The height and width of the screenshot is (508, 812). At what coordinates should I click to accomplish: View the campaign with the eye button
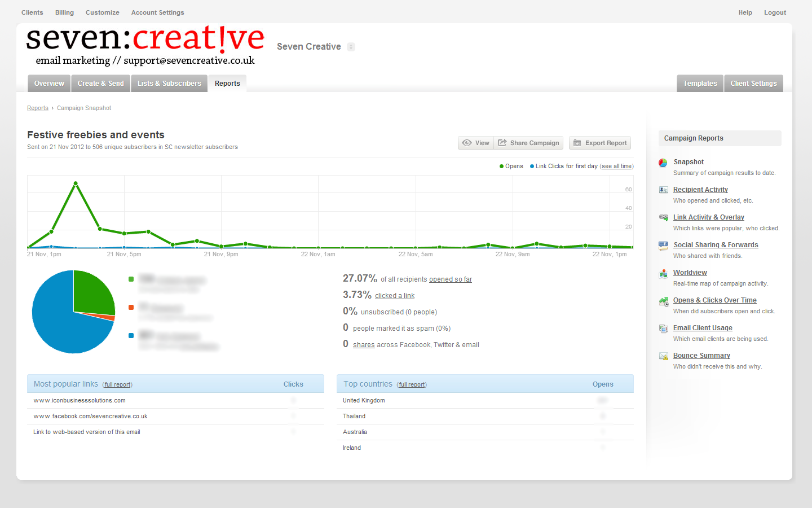pos(476,143)
